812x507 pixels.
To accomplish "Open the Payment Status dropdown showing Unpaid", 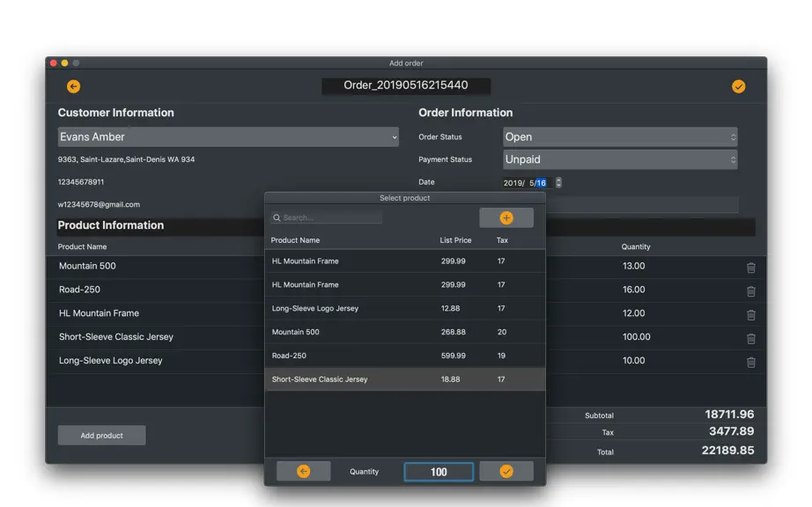I will tap(620, 159).
